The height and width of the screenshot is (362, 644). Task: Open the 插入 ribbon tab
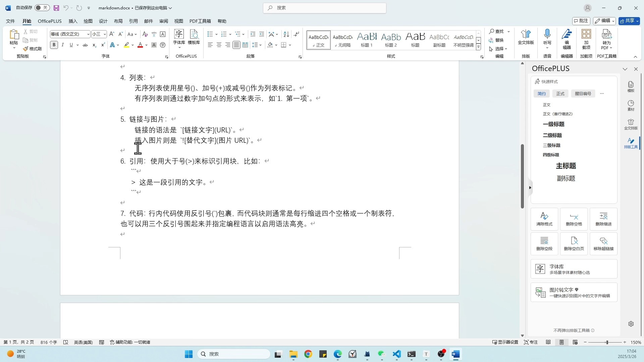click(73, 21)
